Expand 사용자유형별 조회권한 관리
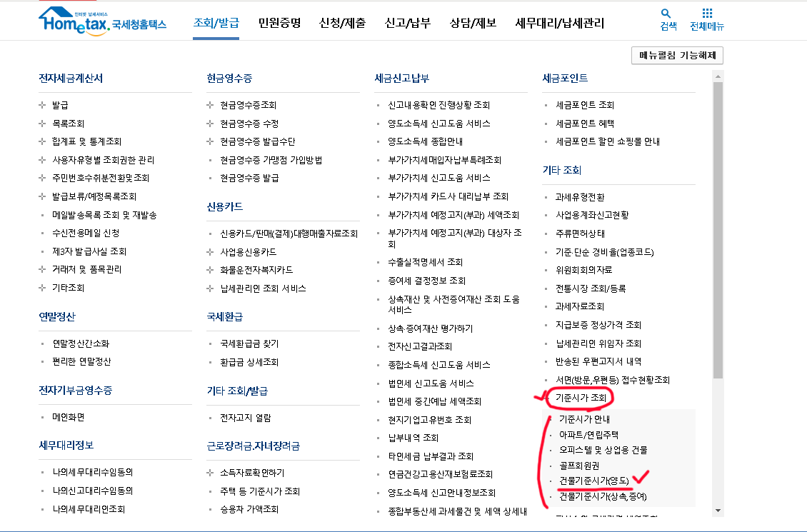 click(42, 160)
